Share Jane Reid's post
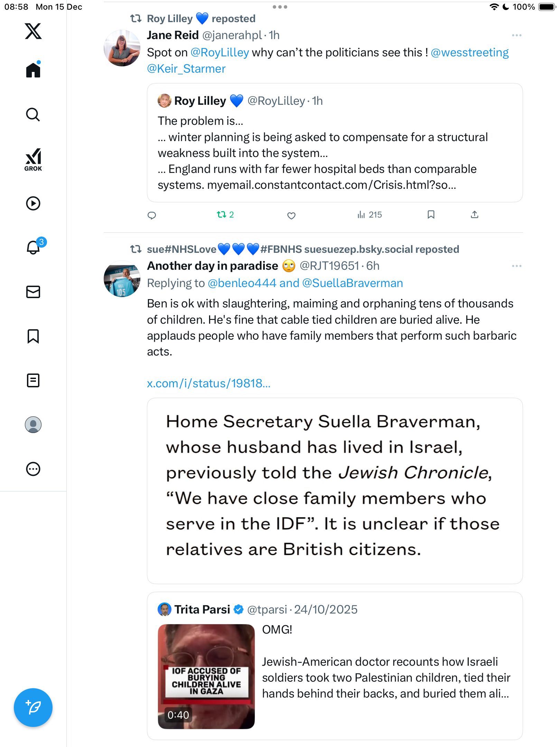 [475, 215]
